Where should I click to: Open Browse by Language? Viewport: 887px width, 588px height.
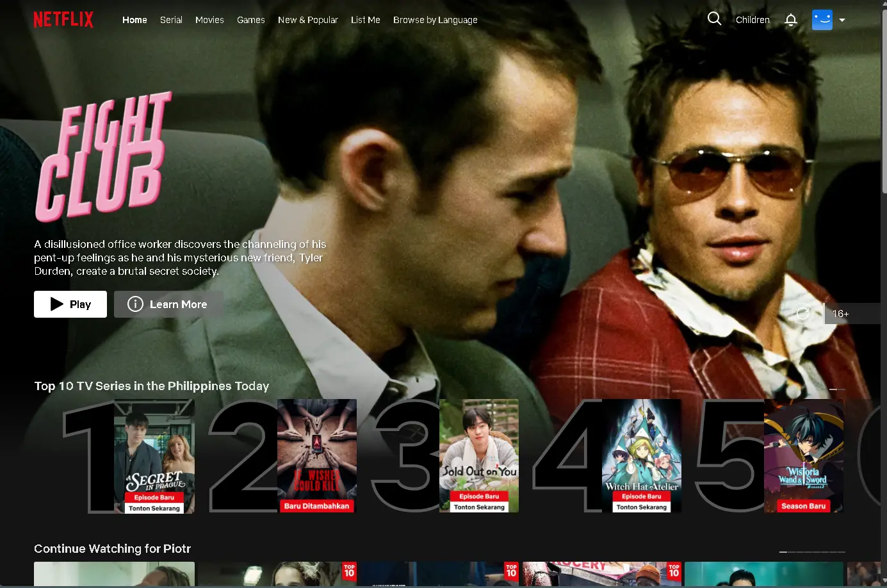coord(435,20)
